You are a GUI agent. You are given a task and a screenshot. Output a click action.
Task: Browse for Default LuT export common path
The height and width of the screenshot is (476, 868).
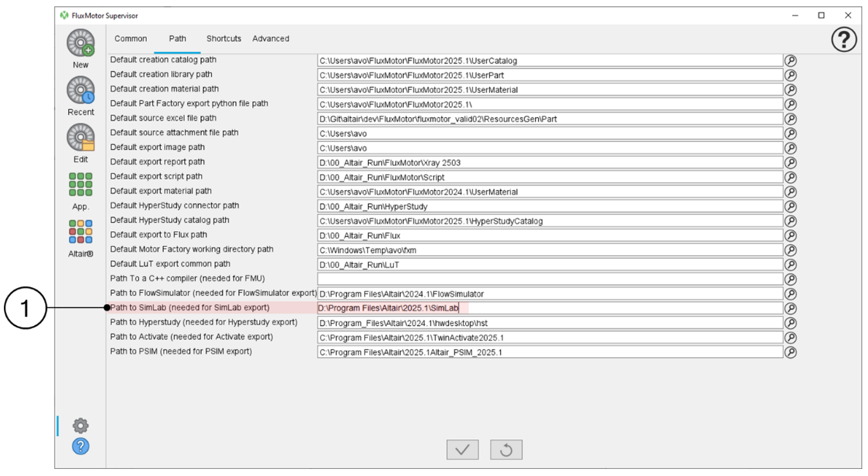pos(791,265)
